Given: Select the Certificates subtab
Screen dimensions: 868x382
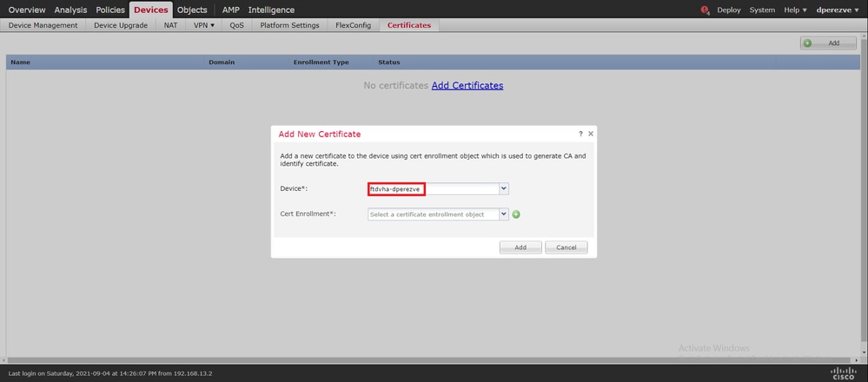Looking at the screenshot, I should pyautogui.click(x=409, y=25).
